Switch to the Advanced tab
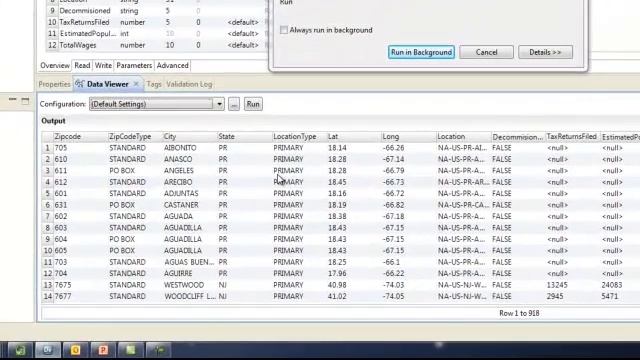The height and width of the screenshot is (360, 640). pos(173,65)
